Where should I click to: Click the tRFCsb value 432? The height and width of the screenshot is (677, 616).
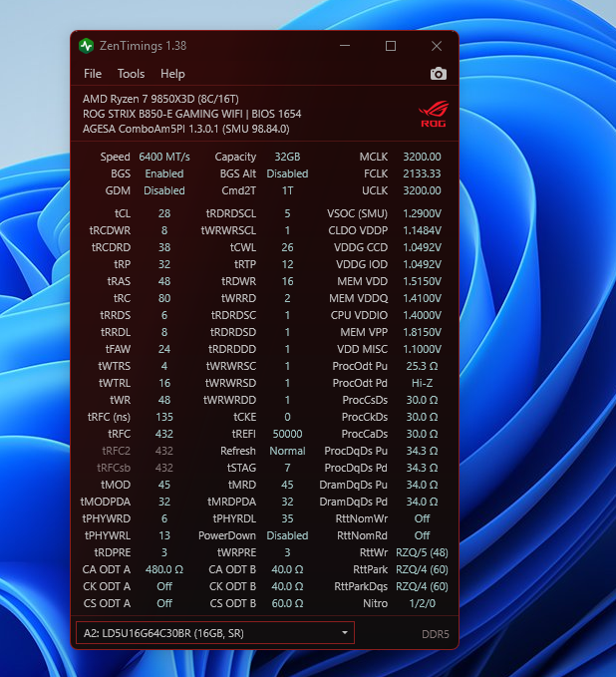(164, 468)
